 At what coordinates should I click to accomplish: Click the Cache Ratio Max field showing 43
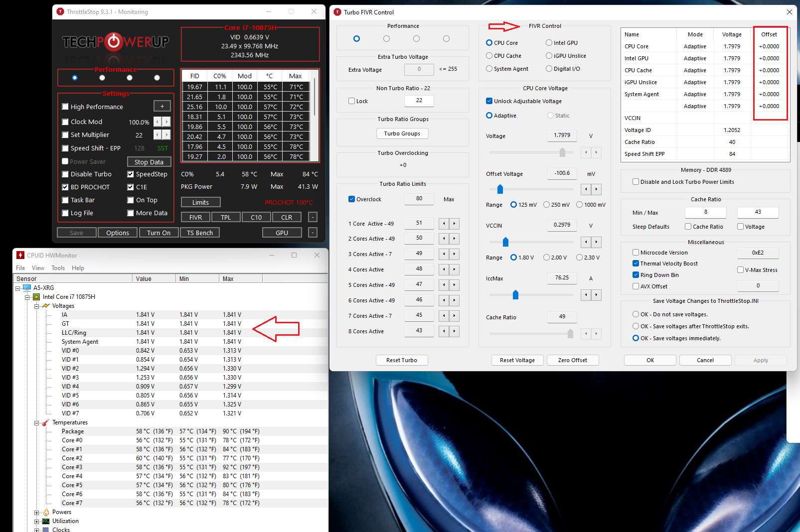pyautogui.click(x=758, y=212)
